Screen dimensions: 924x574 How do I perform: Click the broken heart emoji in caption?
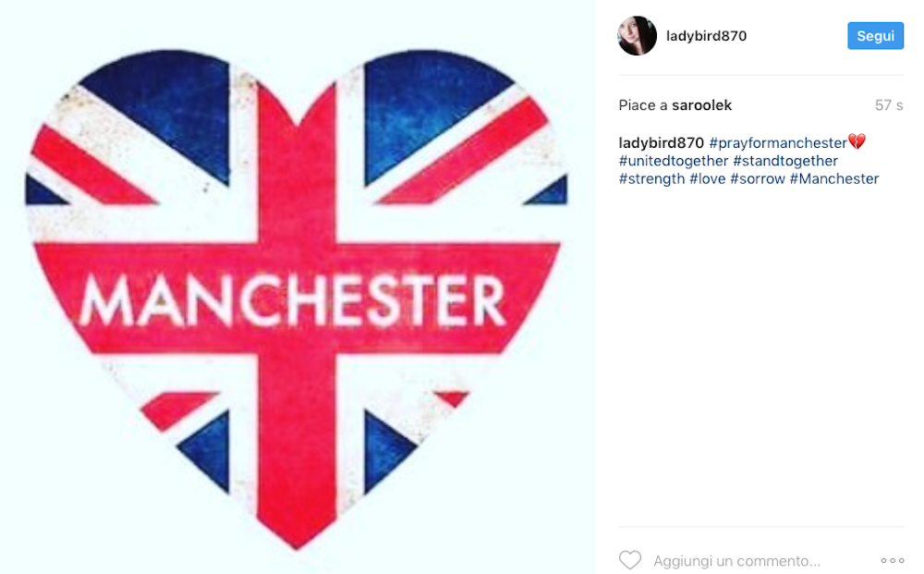[857, 142]
